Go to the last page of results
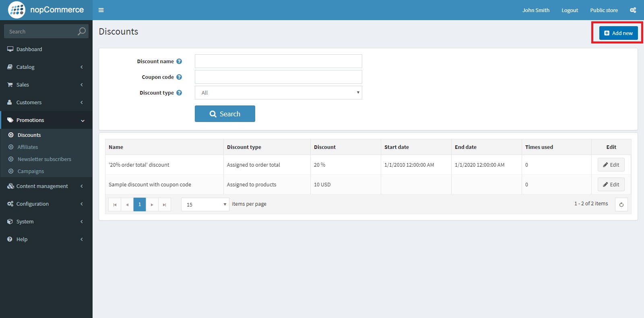Screen dimensions: 644x318 165,204
